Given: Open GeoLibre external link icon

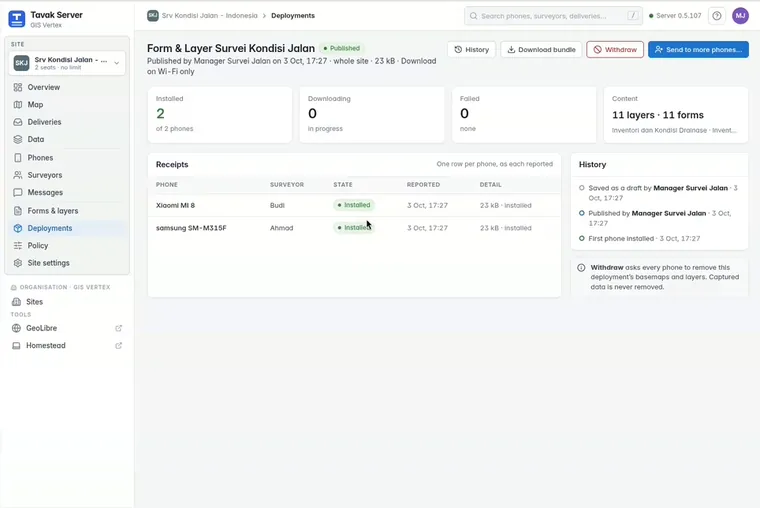Looking at the screenshot, I should pos(118,328).
